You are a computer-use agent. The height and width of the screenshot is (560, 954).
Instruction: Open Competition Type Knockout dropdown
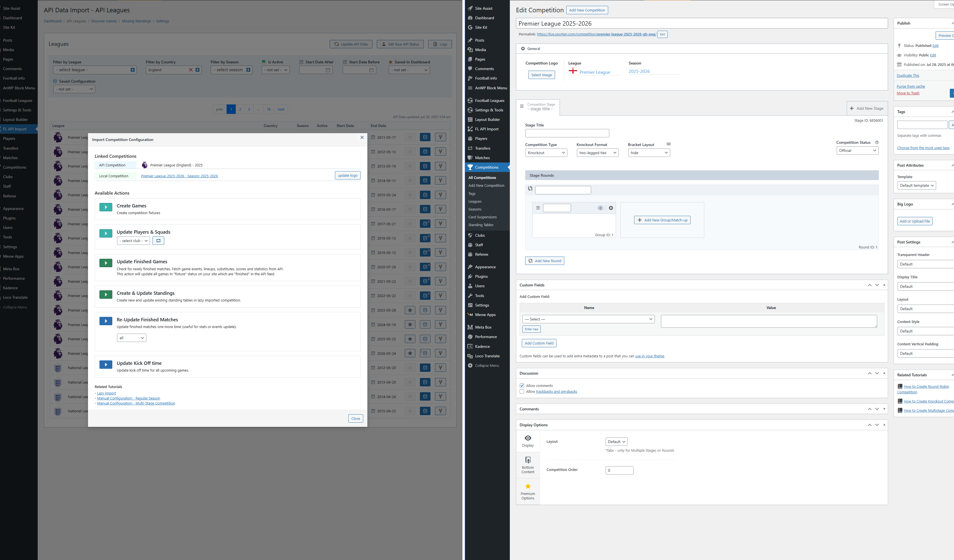(x=546, y=153)
